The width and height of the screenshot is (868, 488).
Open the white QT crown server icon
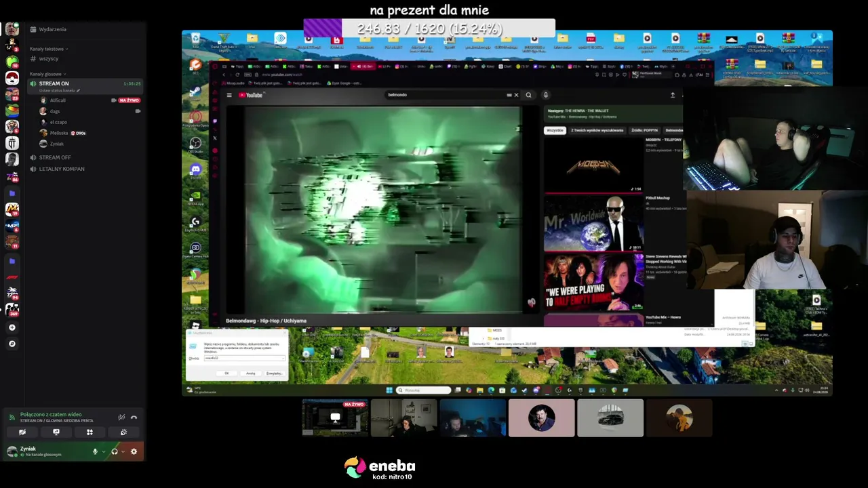12,143
